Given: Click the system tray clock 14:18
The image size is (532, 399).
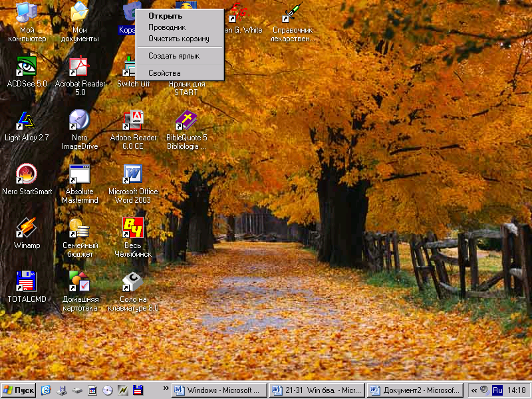Looking at the screenshot, I should pos(517,390).
